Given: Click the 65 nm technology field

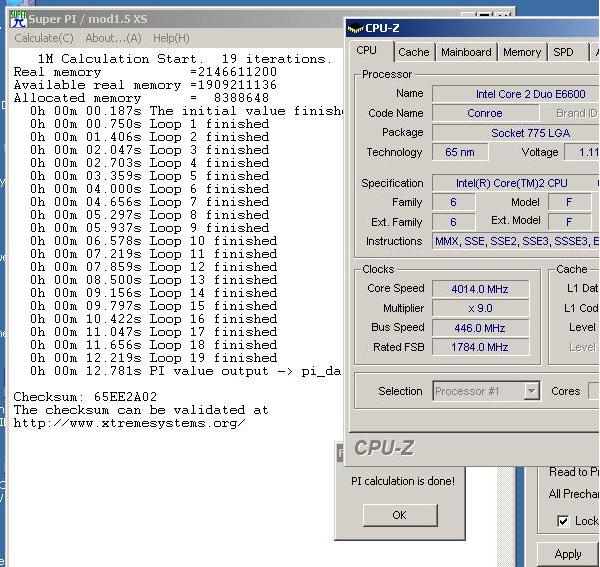Looking at the screenshot, I should [460, 152].
